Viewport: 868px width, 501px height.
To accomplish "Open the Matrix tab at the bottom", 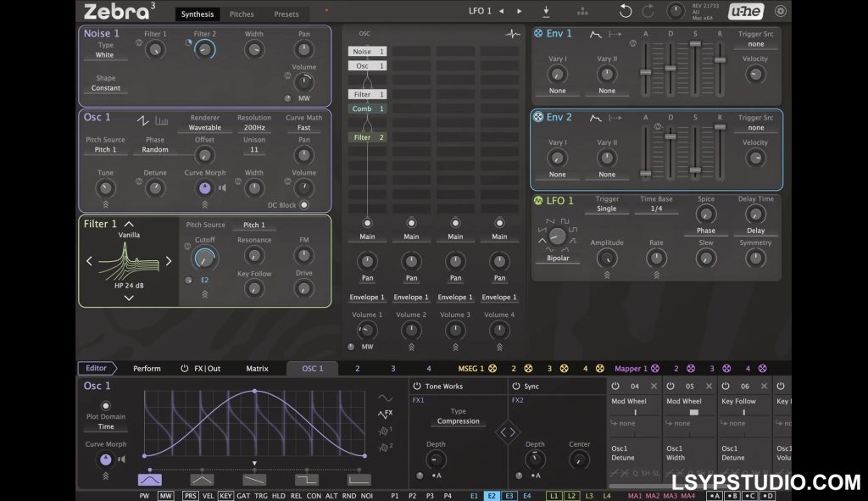I will (258, 368).
